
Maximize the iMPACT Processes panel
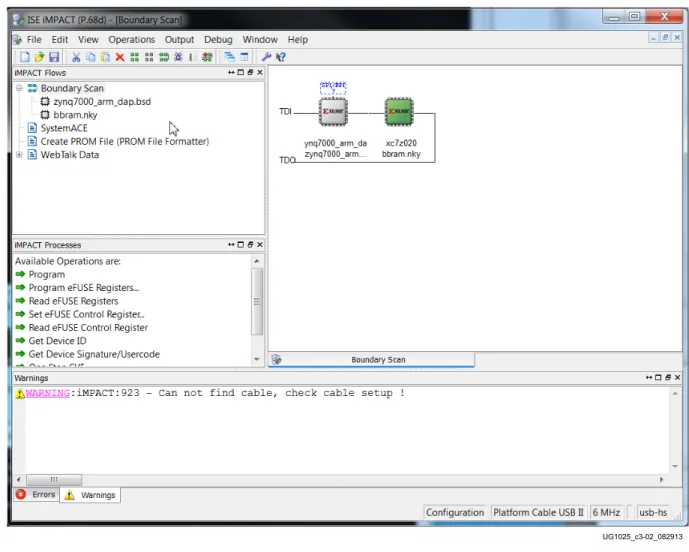[240, 244]
